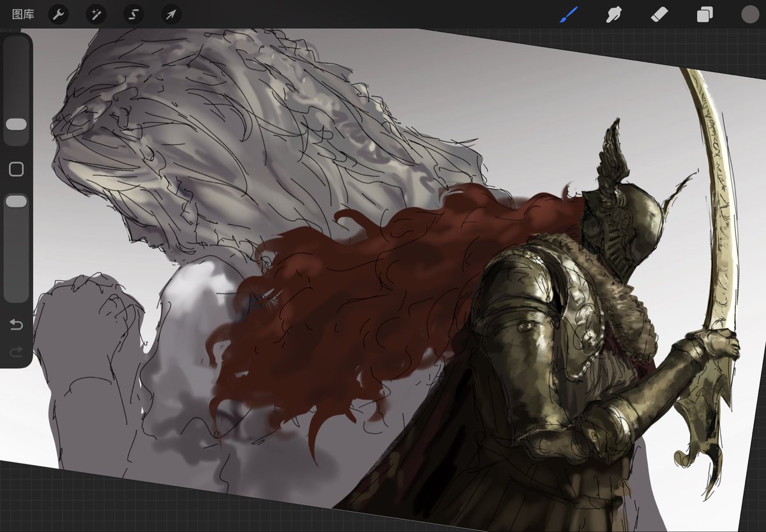
Task: Click the brush opacity slider handle
Action: (x=16, y=201)
